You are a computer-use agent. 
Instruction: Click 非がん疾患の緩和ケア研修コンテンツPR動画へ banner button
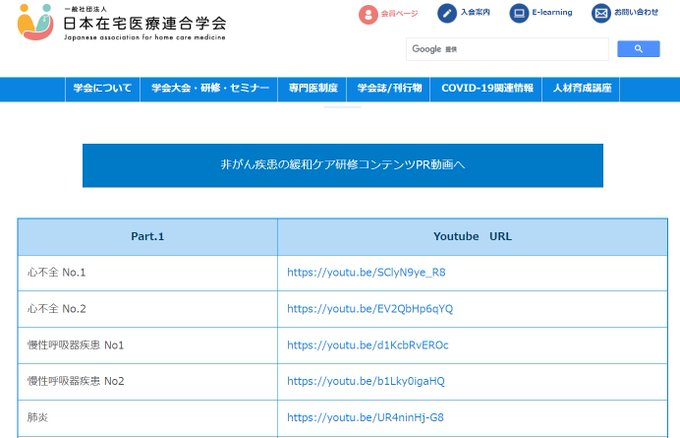pos(343,166)
